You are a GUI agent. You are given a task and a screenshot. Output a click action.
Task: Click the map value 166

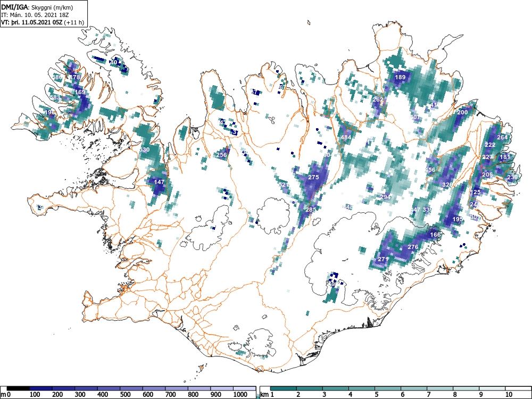435,235
